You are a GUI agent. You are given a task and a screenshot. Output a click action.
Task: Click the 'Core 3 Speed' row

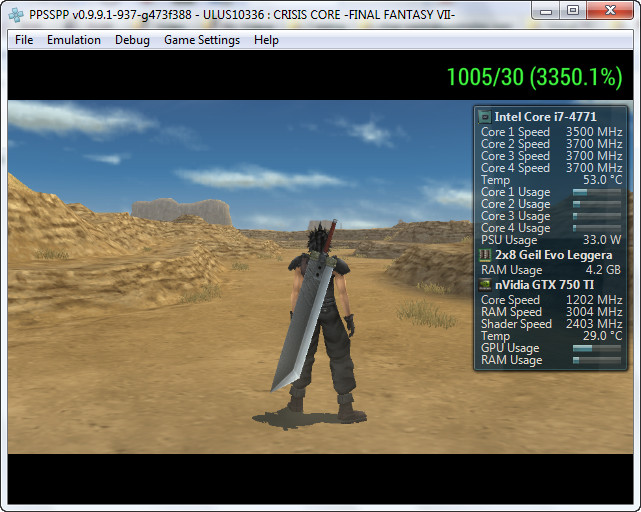pyautogui.click(x=551, y=156)
